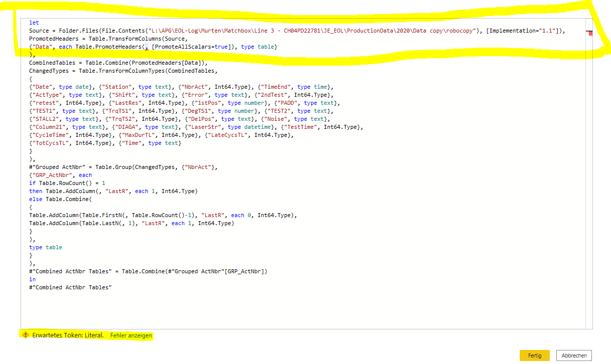611x364 pixels.
Task: Click the line containing Table.FirstN
Action: click(163, 215)
